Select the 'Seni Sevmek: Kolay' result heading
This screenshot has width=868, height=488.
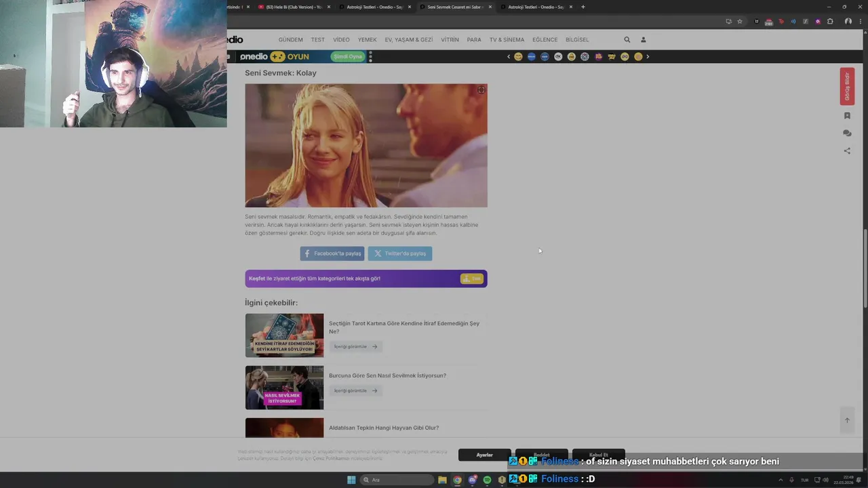(281, 73)
